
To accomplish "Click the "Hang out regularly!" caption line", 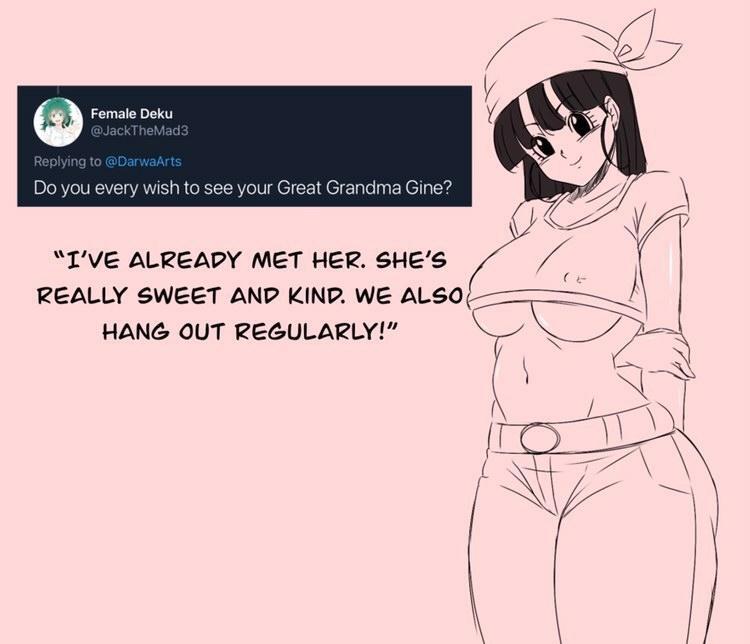I will [x=251, y=331].
